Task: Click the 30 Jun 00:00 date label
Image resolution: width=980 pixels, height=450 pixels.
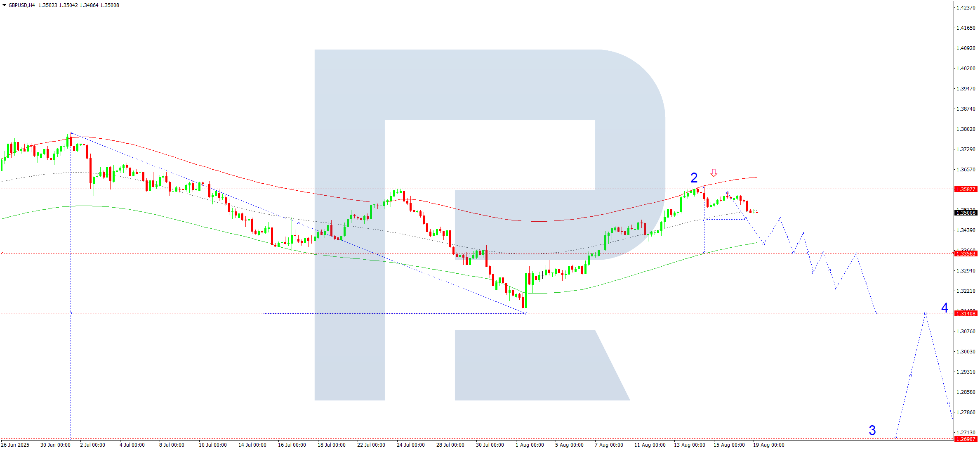Action: pyautogui.click(x=55, y=445)
